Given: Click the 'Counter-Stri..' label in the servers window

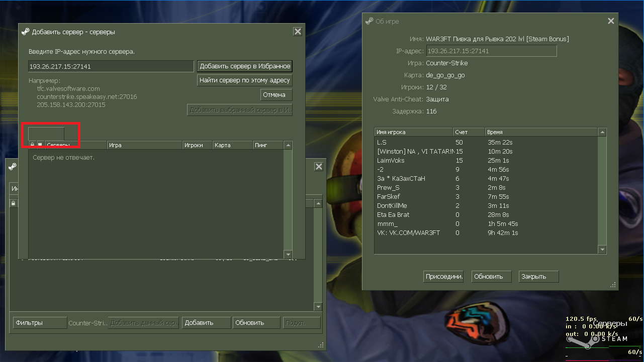Looking at the screenshot, I should pyautogui.click(x=88, y=323).
